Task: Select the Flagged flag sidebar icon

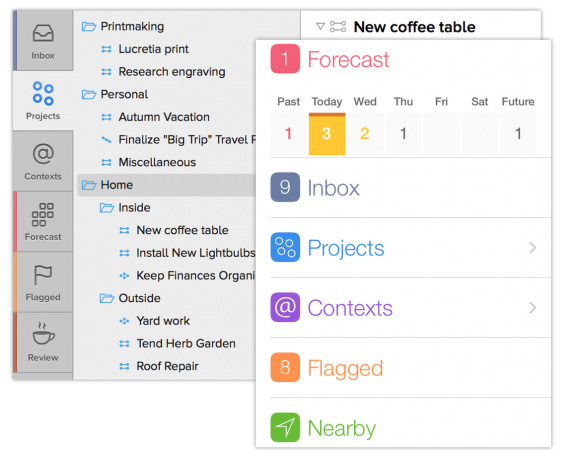Action: click(x=43, y=275)
